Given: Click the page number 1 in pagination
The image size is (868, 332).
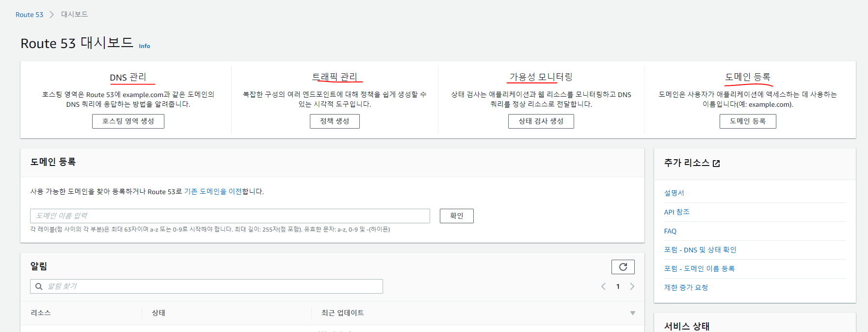Looking at the screenshot, I should coord(618,286).
